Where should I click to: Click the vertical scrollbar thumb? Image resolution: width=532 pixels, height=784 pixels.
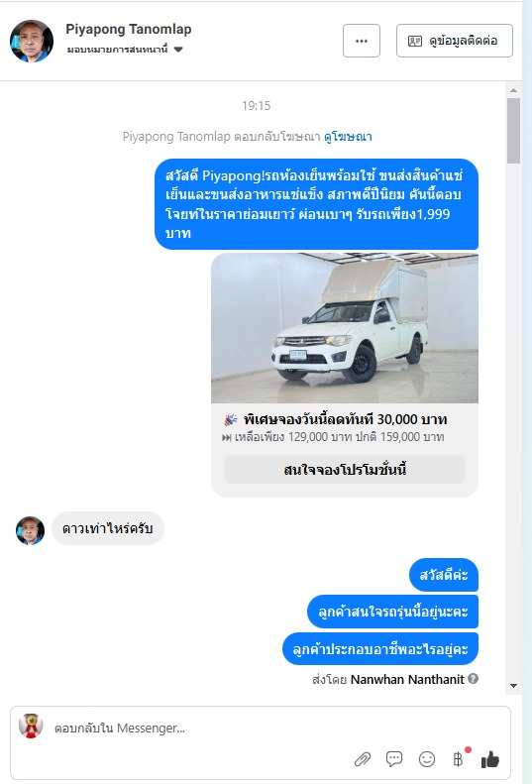click(513, 131)
